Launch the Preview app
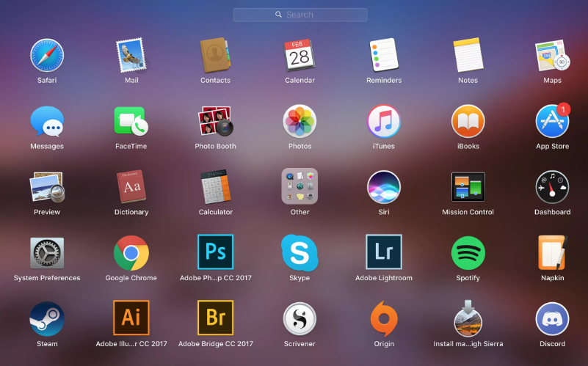 tap(47, 187)
